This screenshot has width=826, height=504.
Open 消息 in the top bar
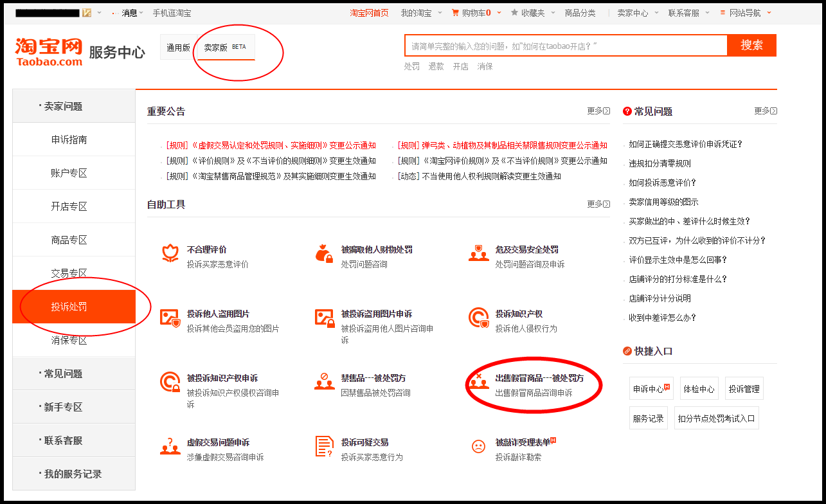pyautogui.click(x=130, y=13)
